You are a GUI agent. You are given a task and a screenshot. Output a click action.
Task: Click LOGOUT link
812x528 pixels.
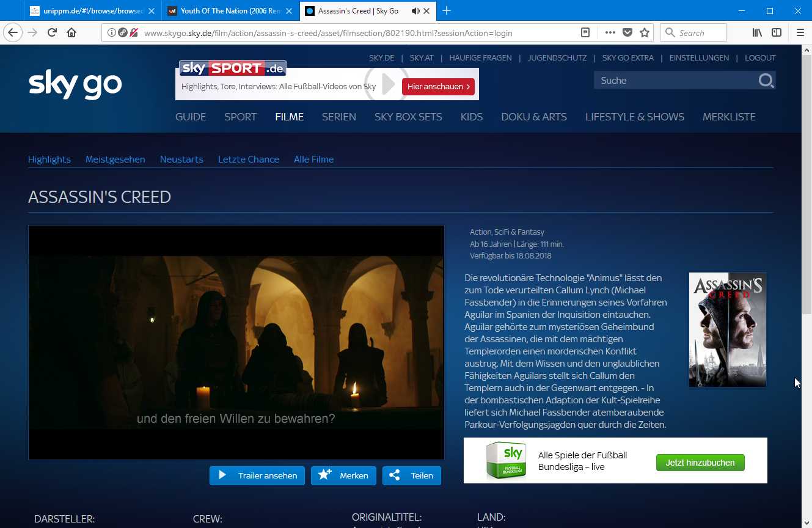pyautogui.click(x=760, y=57)
